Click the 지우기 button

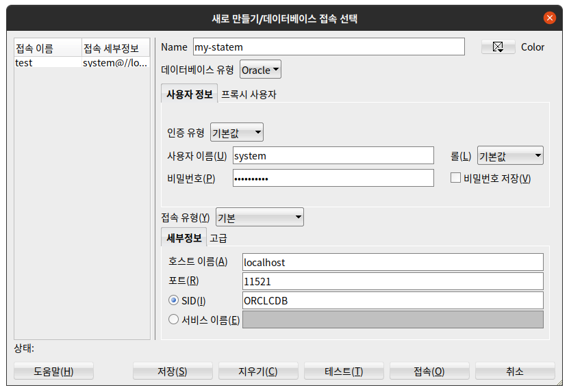[258, 371]
